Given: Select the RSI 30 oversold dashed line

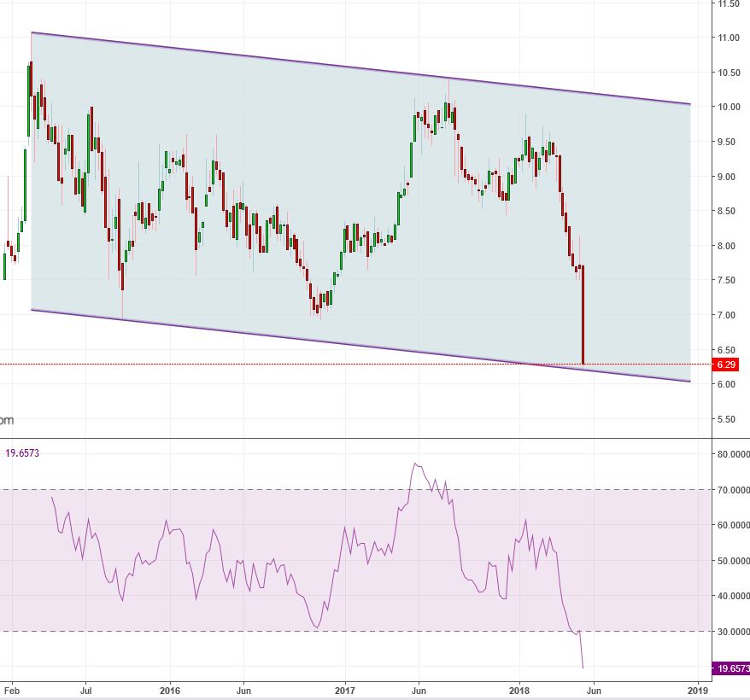Looking at the screenshot, I should click(356, 631).
